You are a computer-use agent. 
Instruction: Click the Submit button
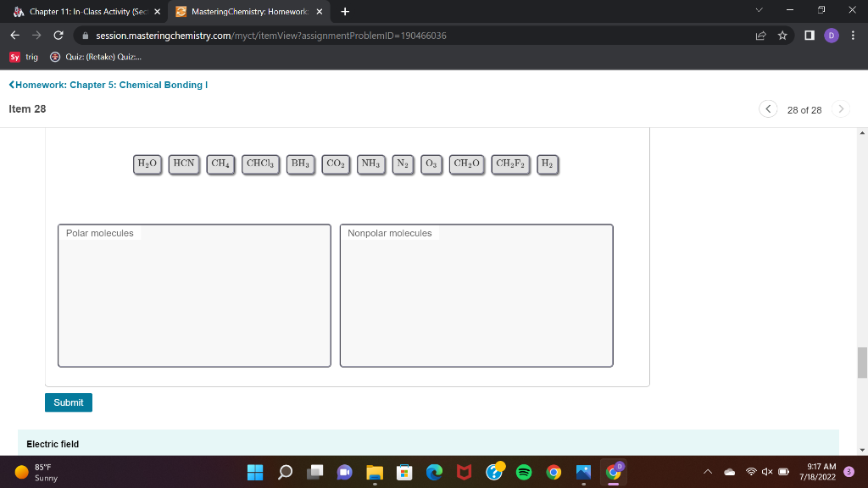68,402
